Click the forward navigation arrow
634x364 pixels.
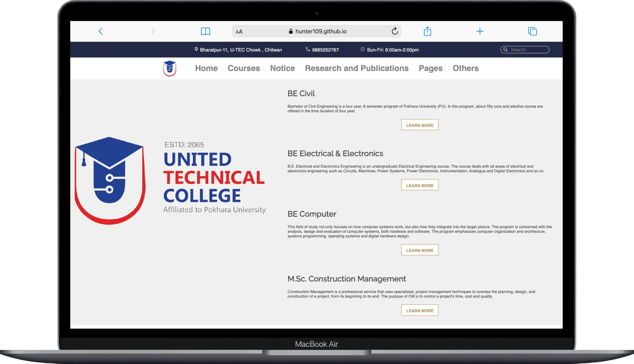click(153, 31)
